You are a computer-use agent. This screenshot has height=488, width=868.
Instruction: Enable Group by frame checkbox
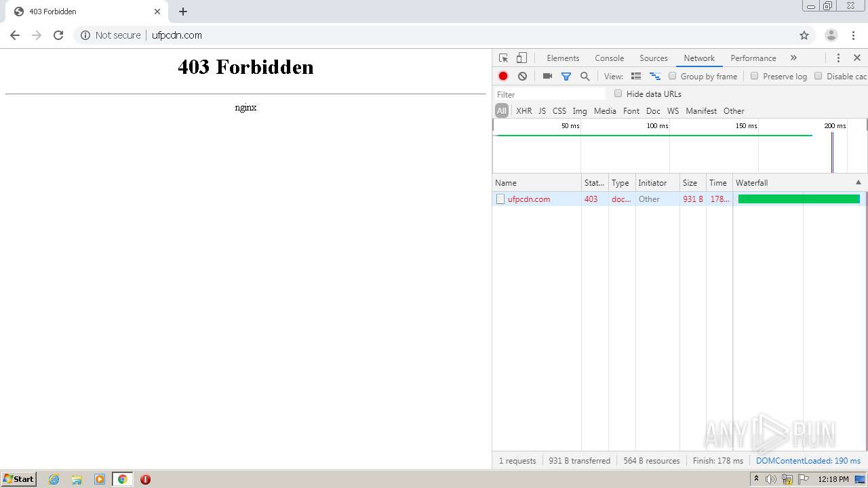[x=673, y=76]
